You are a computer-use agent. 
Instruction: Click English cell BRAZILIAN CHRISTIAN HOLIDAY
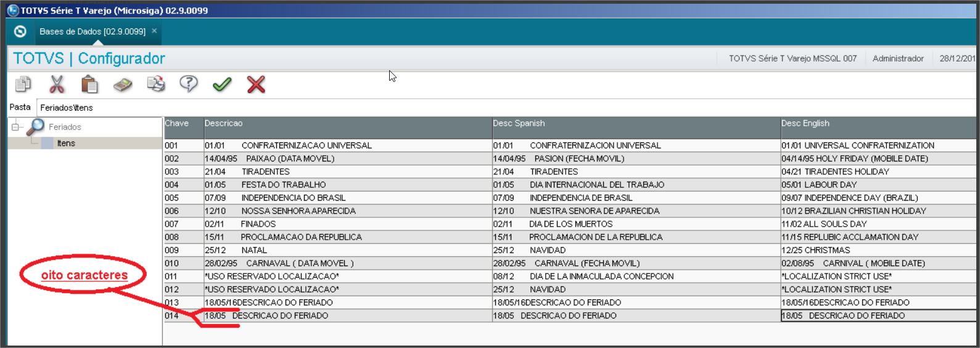[x=878, y=211]
